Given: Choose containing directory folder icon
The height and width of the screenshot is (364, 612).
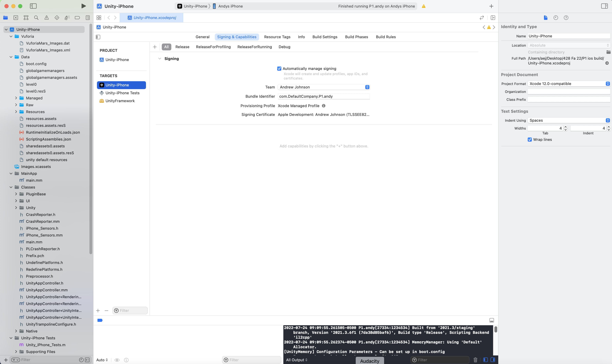Looking at the screenshot, I should coord(609,52).
